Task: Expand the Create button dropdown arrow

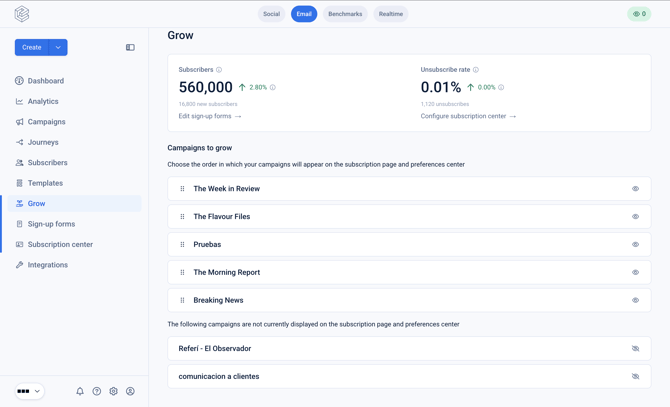Action: (x=59, y=47)
